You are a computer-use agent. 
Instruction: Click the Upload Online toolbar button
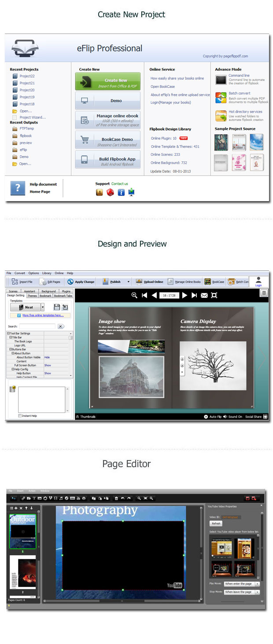click(149, 282)
